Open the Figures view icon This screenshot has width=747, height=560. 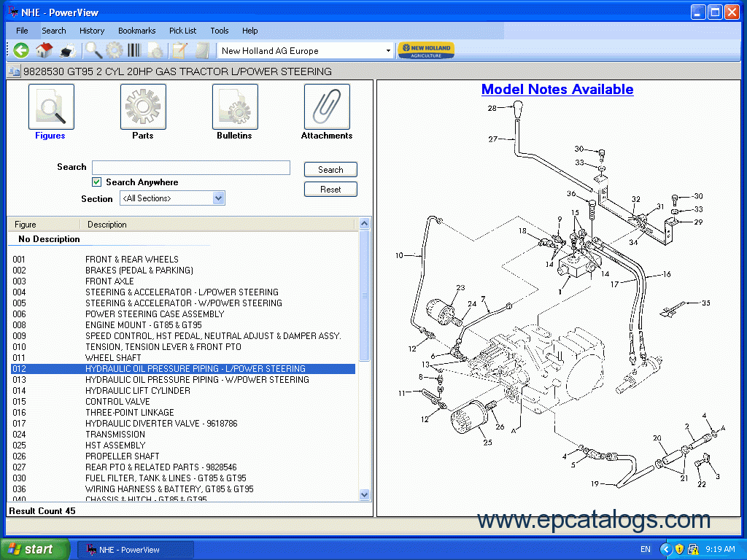point(50,107)
